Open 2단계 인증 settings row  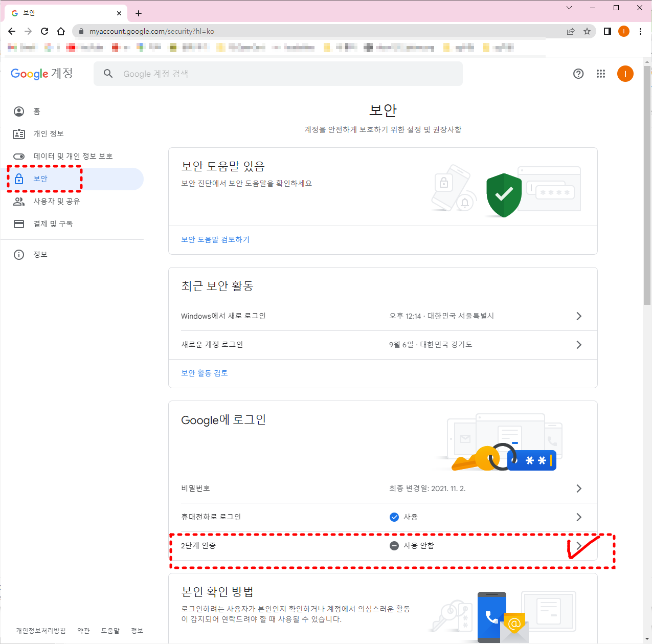point(383,546)
